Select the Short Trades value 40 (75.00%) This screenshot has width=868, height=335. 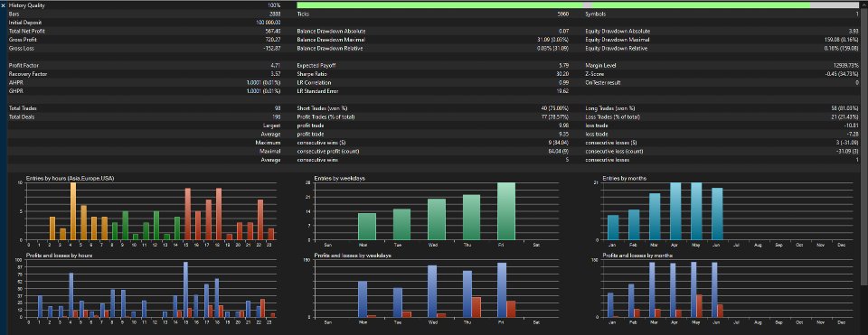[554, 108]
